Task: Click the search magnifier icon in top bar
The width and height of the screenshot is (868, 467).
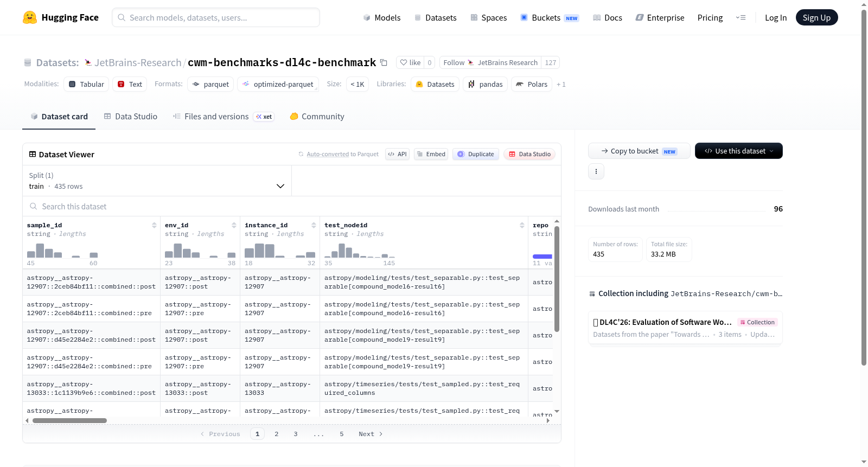Action: point(122,17)
